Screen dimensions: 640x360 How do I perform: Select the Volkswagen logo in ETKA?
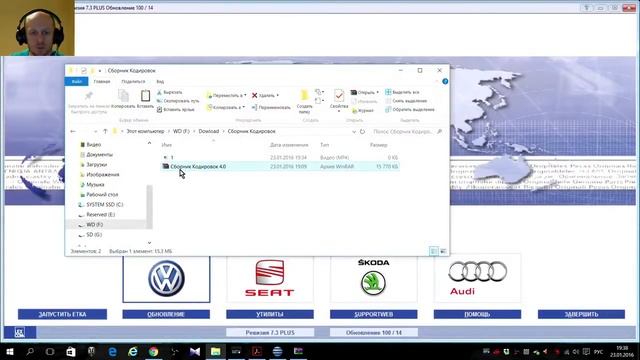pos(166,279)
